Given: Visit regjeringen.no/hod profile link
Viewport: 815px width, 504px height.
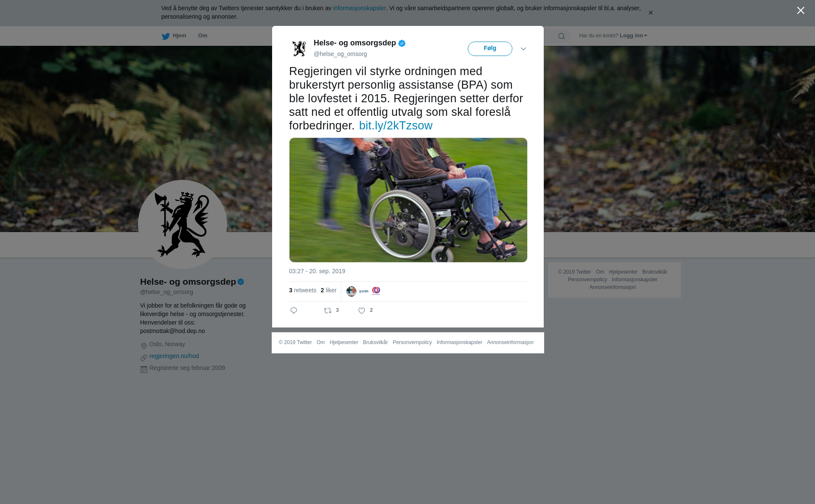Looking at the screenshot, I should click(x=174, y=356).
